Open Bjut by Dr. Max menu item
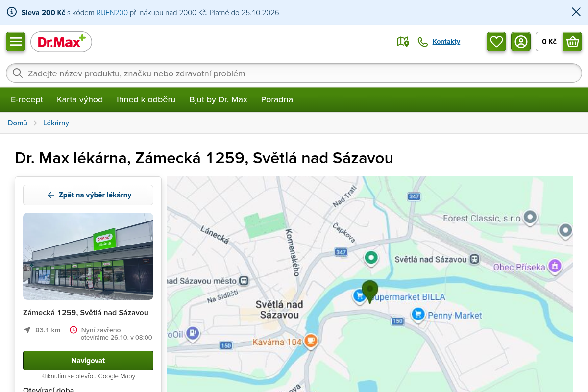Viewport: 588px width, 392px height. (x=219, y=99)
